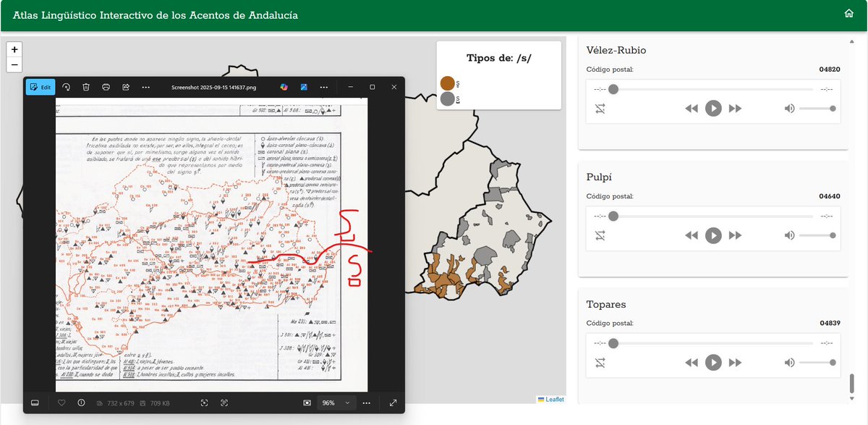Print the image from the viewer toolbar
The image size is (868, 425).
tap(106, 87)
